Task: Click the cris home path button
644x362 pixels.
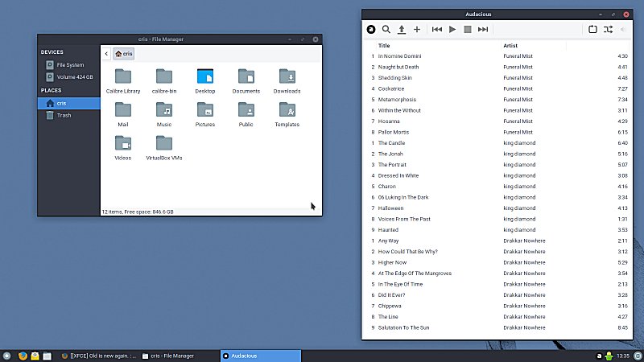Action: [x=124, y=53]
